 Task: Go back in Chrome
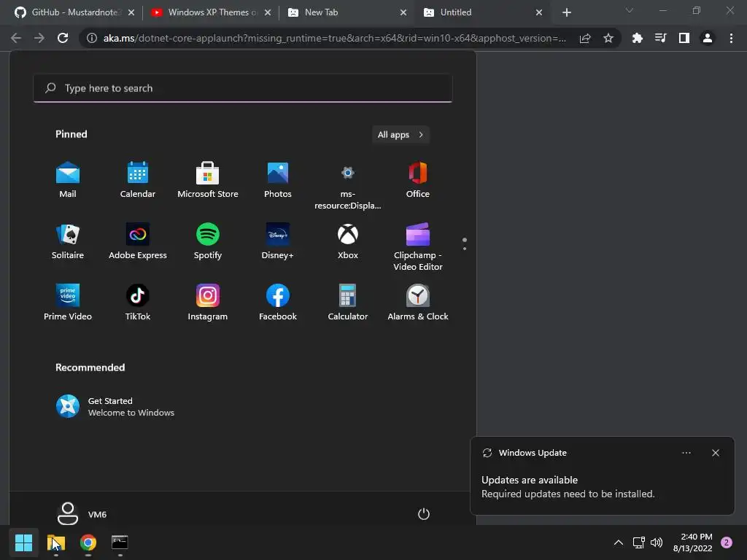(x=16, y=38)
